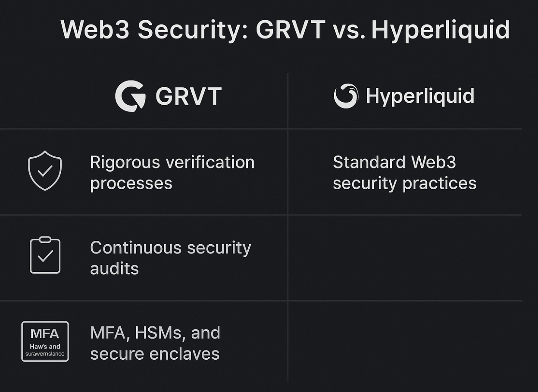Click the clipboard checkmark icon
Image resolution: width=538 pixels, height=392 pixels.
45,255
